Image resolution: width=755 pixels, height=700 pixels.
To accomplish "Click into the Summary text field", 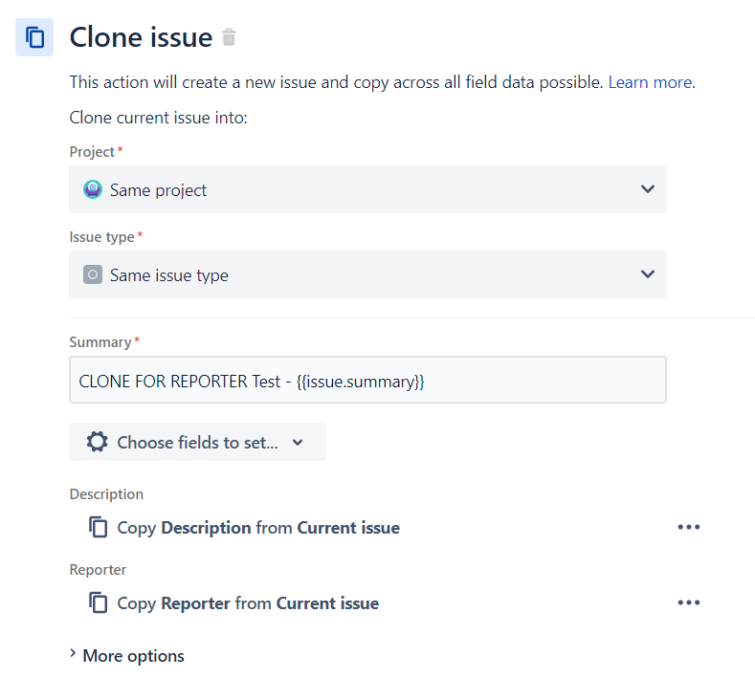I will [367, 380].
